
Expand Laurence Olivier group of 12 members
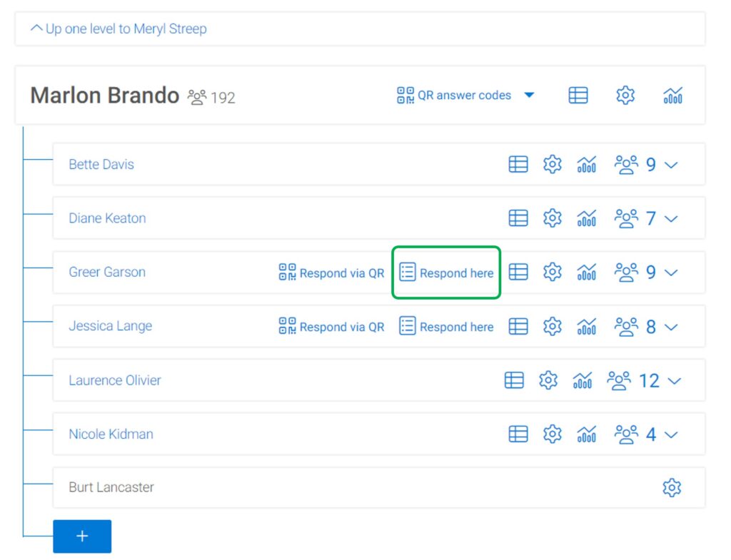(x=674, y=381)
